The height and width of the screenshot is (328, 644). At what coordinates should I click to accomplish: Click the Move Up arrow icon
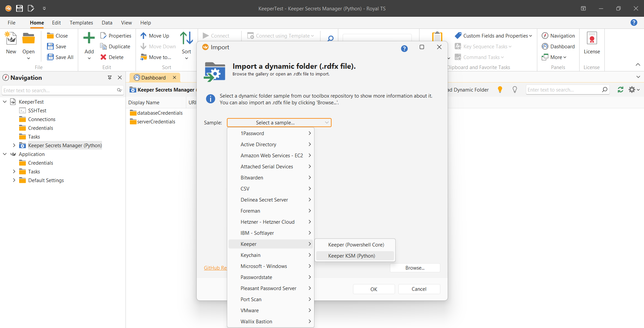[144, 36]
